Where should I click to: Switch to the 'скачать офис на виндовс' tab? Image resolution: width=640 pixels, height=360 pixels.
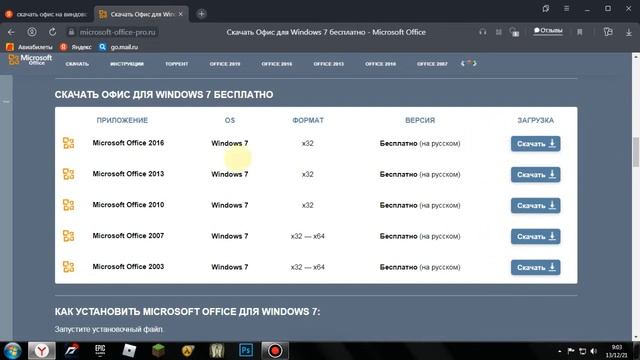47,14
